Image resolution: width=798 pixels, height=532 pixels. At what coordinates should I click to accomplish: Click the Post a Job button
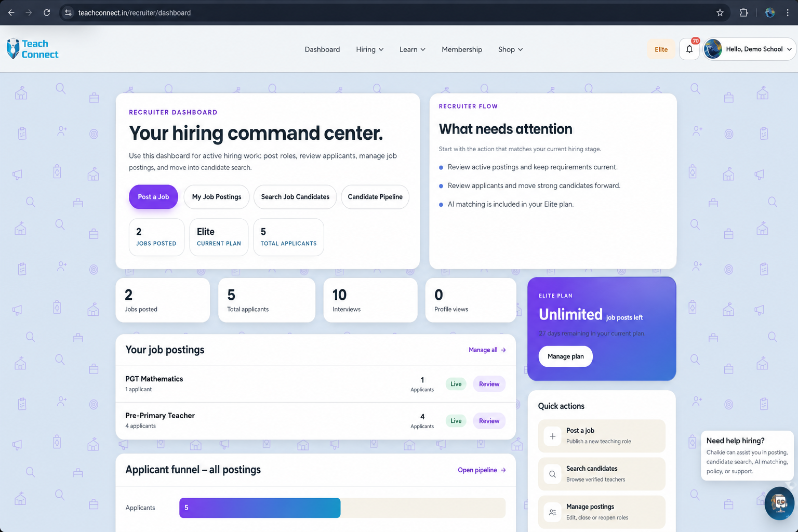coord(153,197)
